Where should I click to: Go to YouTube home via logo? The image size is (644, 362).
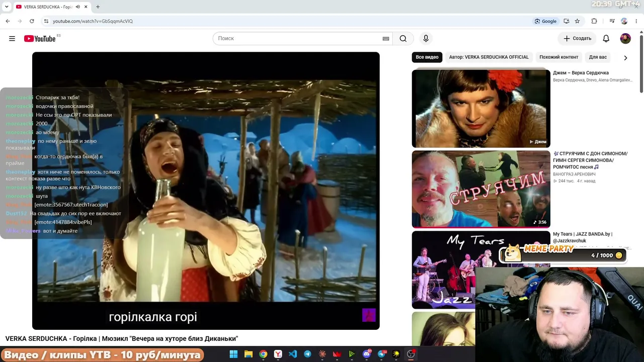[x=40, y=39]
